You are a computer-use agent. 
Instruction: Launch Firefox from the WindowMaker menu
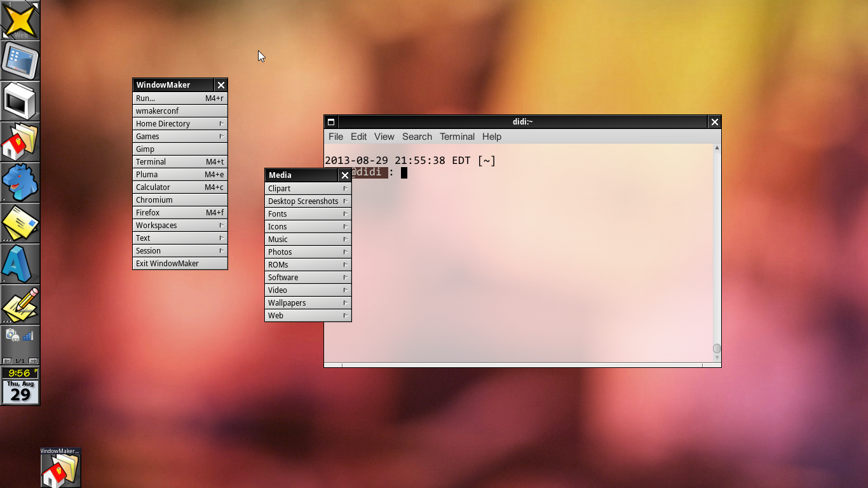point(180,213)
